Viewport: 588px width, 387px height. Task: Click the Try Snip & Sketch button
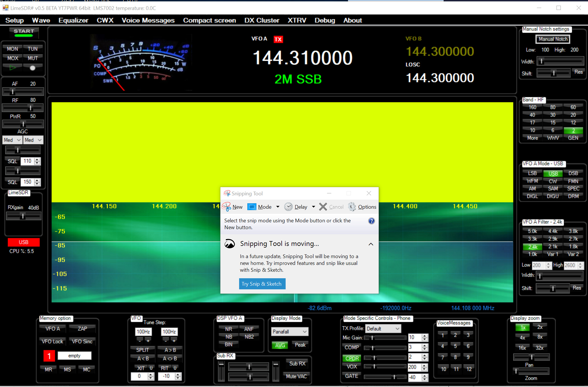262,284
